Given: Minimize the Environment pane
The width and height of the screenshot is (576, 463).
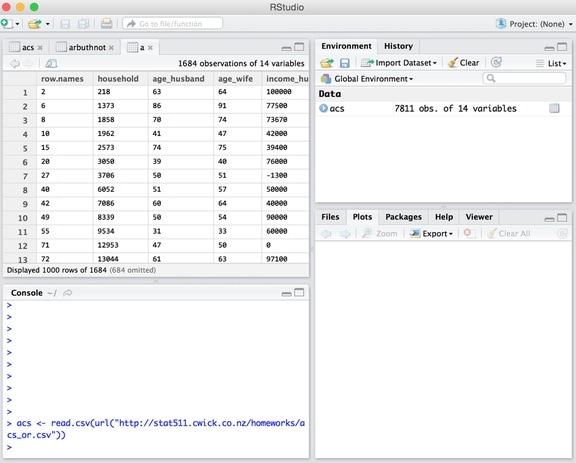Looking at the screenshot, I should pos(550,48).
